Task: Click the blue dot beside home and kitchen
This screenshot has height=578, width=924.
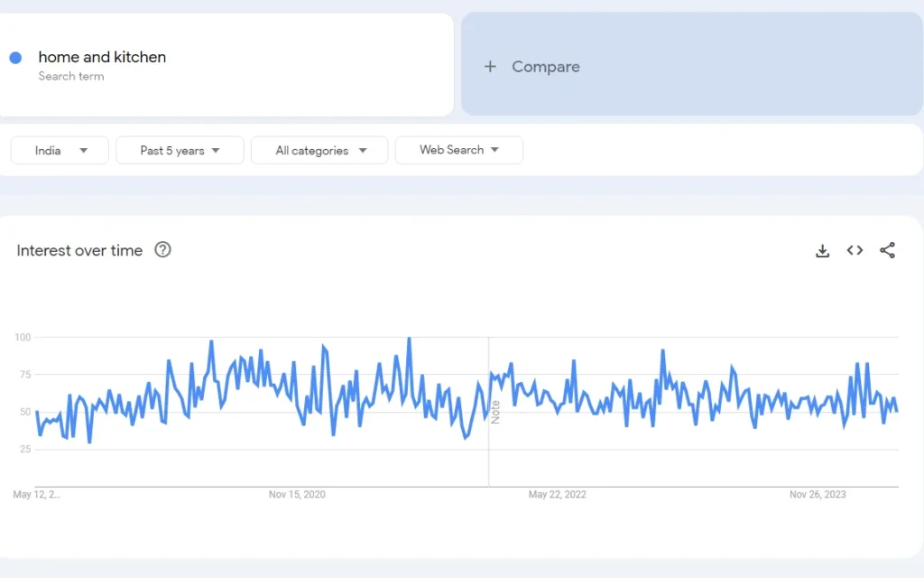Action: (x=15, y=58)
